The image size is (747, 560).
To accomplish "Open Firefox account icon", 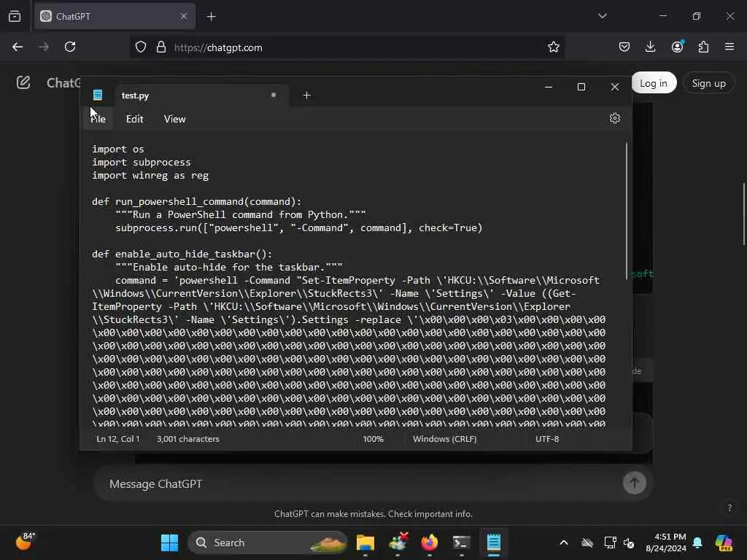I will (678, 47).
